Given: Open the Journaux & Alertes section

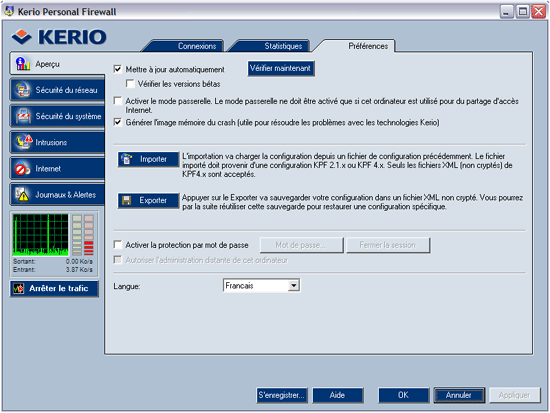Looking at the screenshot, I should pos(57,194).
